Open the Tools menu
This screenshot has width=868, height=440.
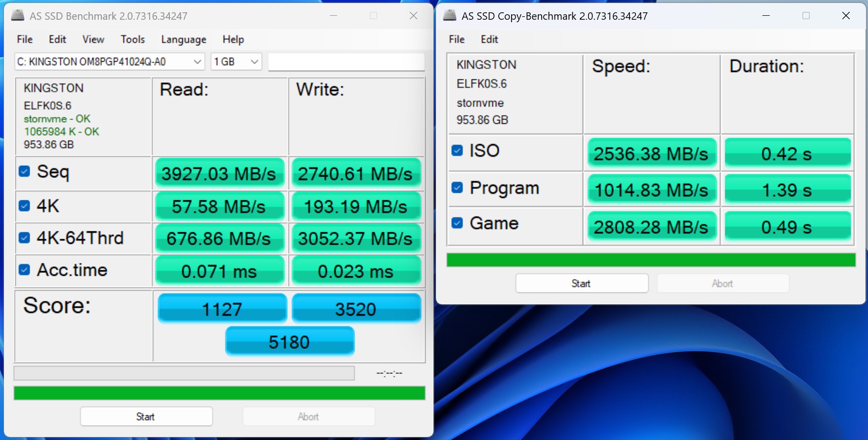133,39
